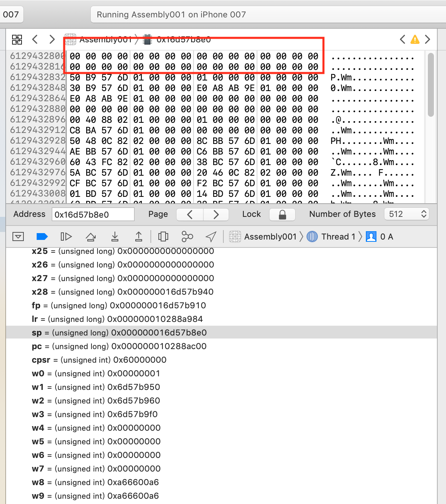
Task: Select the fp register row
Action: click(x=221, y=306)
